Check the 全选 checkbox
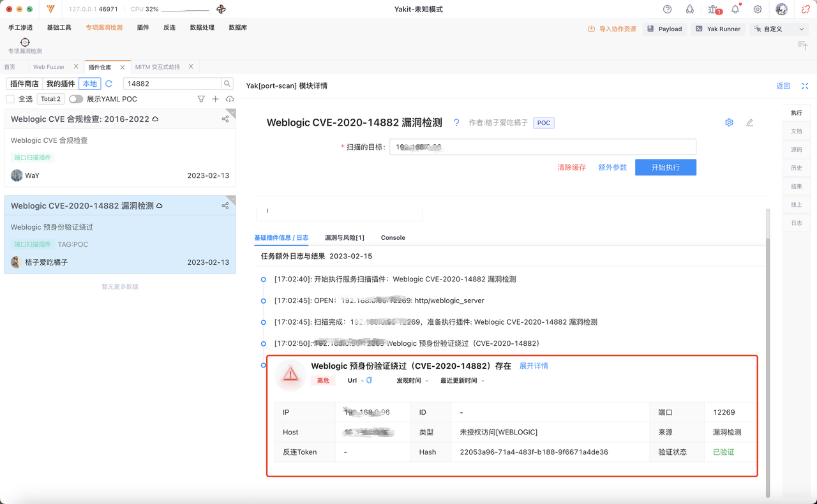This screenshot has width=817, height=504. (10, 99)
